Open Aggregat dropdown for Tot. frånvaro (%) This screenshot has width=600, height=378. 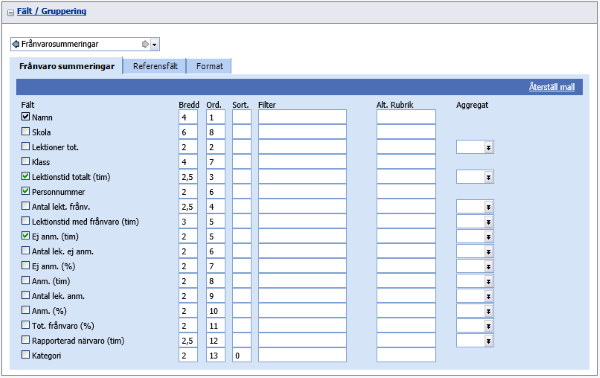[488, 326]
